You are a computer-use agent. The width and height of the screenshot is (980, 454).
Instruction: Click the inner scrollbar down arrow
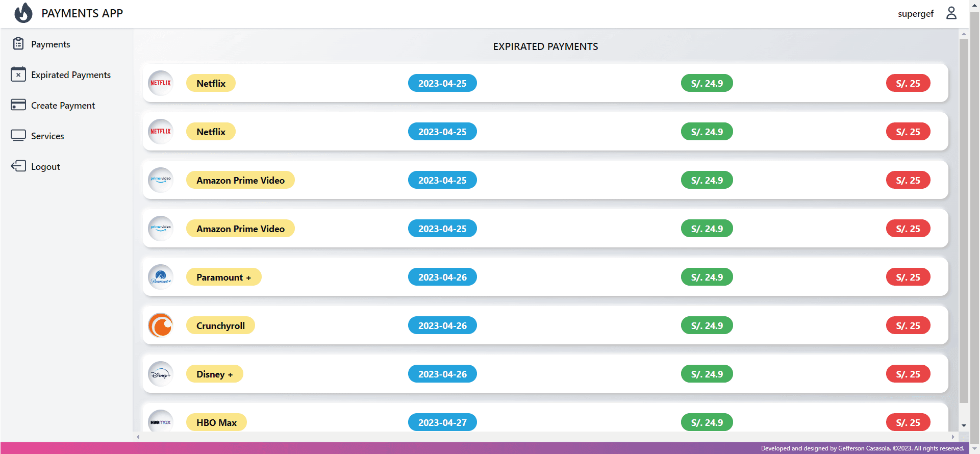964,426
